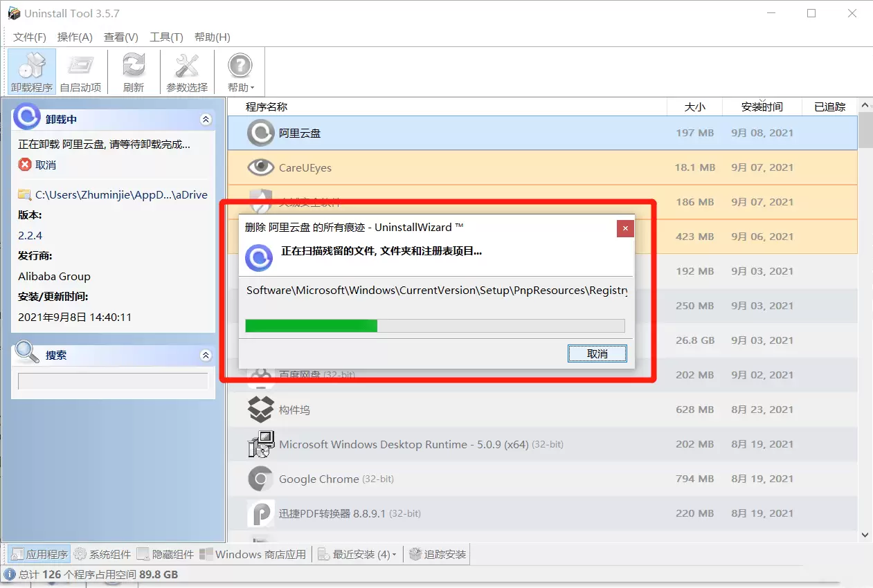873x588 pixels.
Task: Click the blue info icon in the status bar
Action: click(10, 574)
